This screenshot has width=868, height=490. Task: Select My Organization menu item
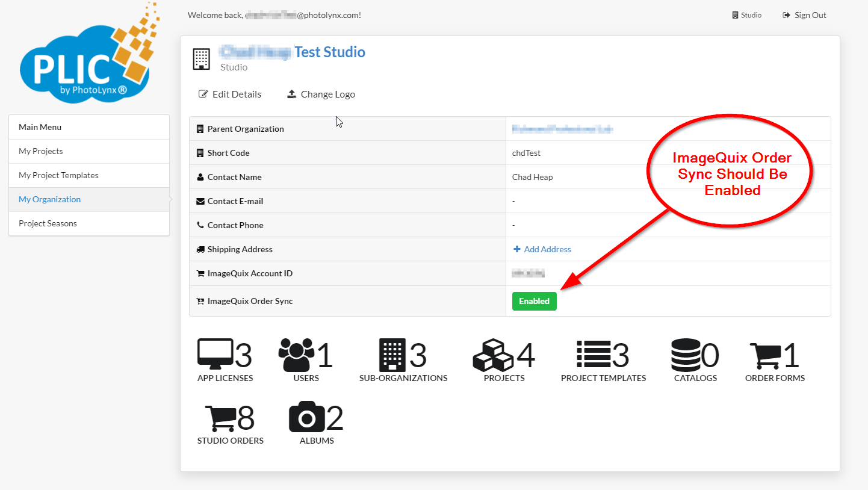click(x=89, y=199)
